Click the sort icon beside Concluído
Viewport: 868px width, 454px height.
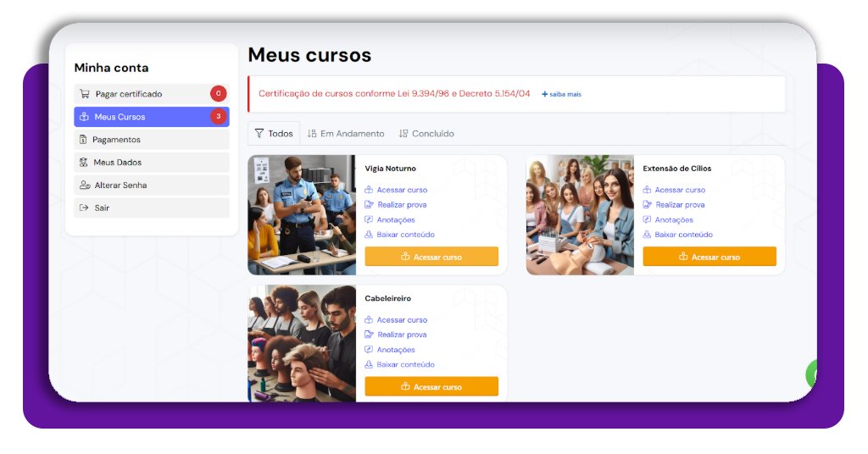coord(403,133)
